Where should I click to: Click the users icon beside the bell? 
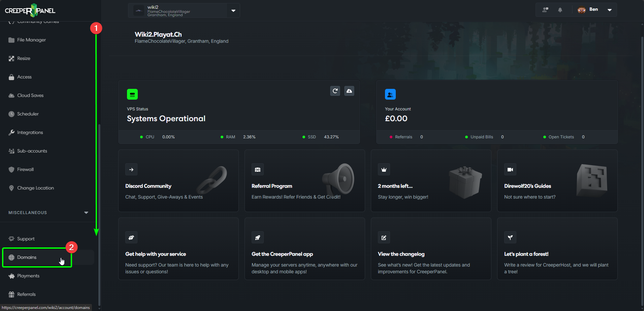(545, 10)
